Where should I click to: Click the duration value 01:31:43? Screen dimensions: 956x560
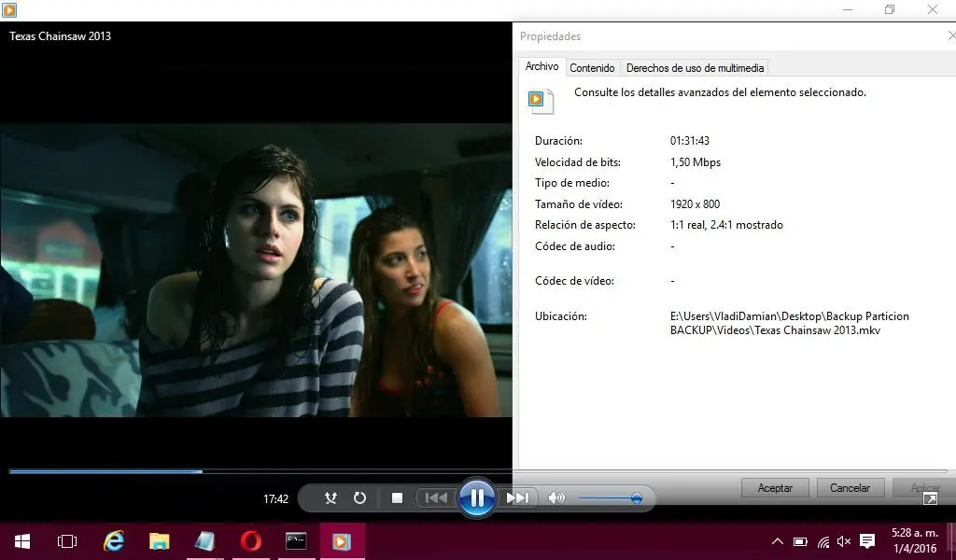690,141
